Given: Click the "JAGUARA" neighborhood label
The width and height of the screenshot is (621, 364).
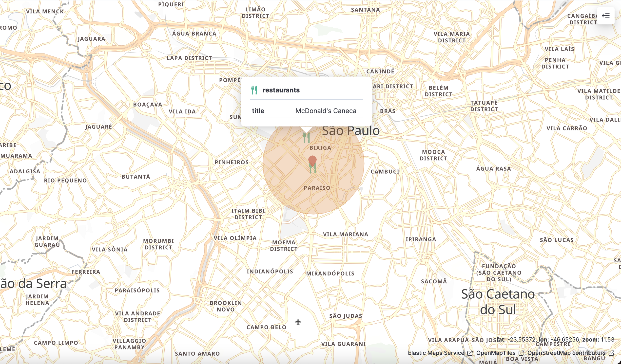Looking at the screenshot, I should (x=92, y=39).
